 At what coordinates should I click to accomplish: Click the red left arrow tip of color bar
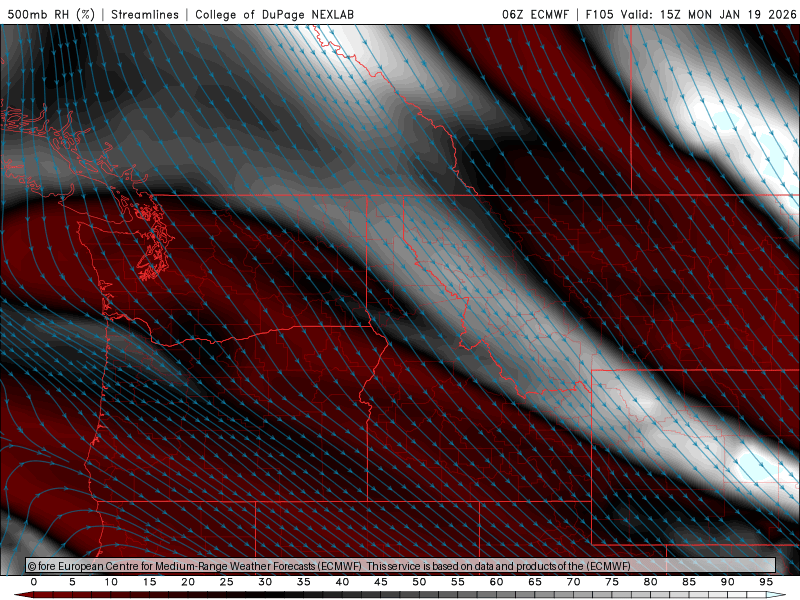[23, 595]
